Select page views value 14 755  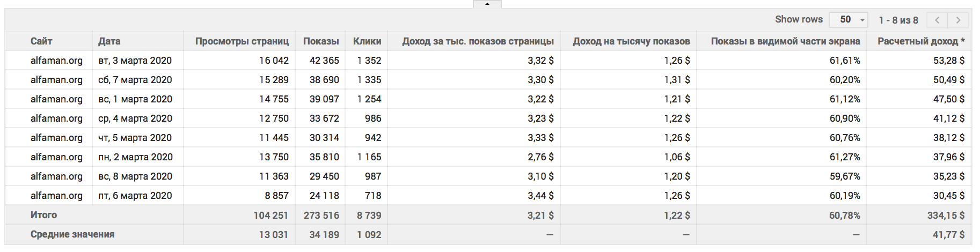(x=274, y=99)
